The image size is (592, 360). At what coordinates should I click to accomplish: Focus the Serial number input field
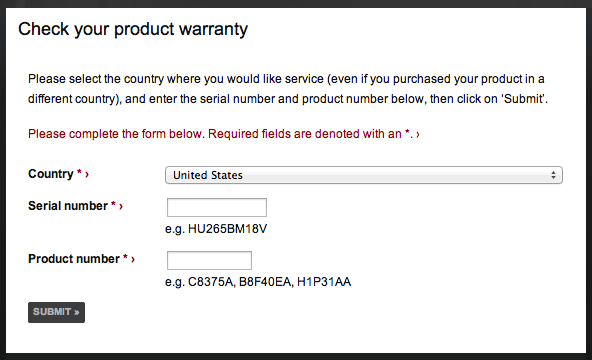(217, 207)
